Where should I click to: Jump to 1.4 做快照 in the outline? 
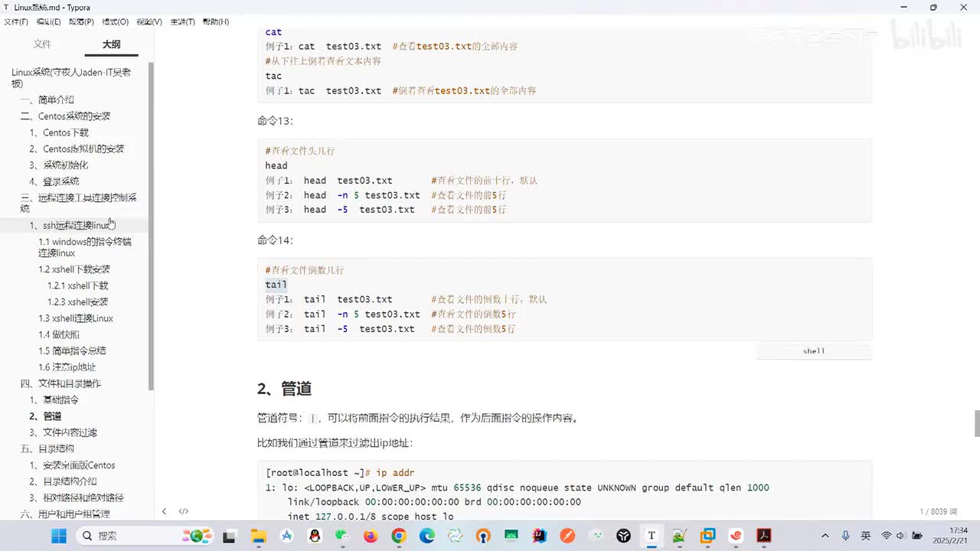(x=59, y=334)
